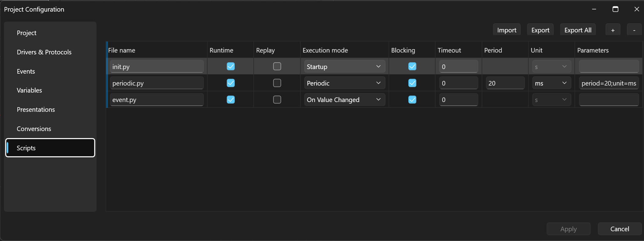The height and width of the screenshot is (241, 644).
Task: Click the Timeout field for periodic.py
Action: coord(459,83)
